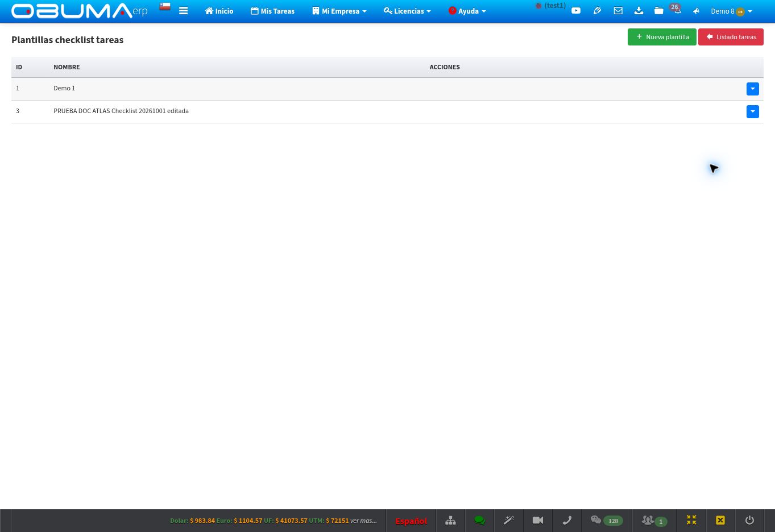
Task: Open the Ayuda help dropdown
Action: 467,11
